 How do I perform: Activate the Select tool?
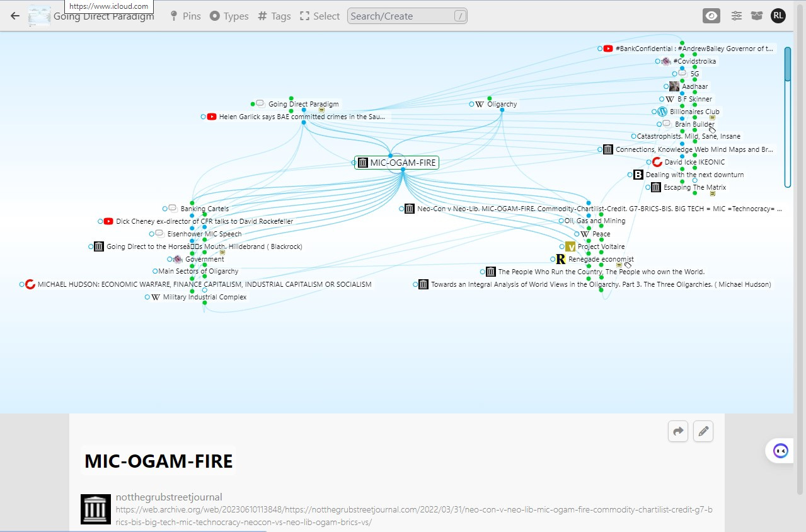pos(320,16)
